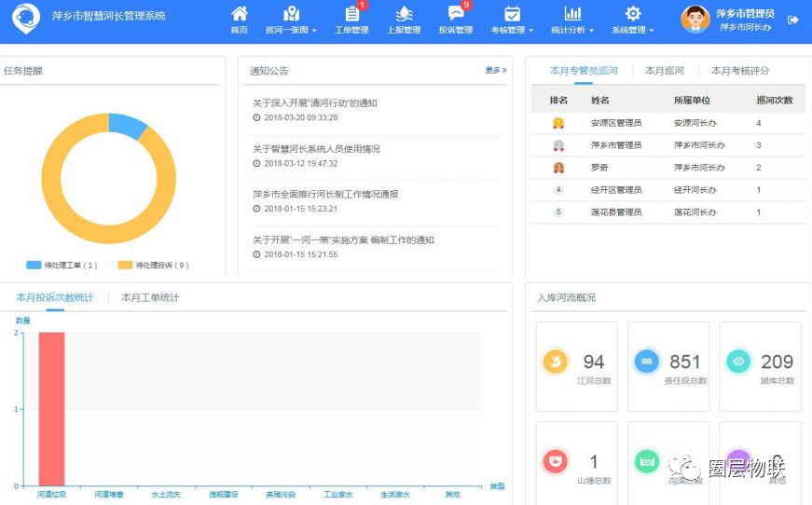Expand the 考核管理 dropdown arrow
Screen dimensions: 812x505
[530, 31]
